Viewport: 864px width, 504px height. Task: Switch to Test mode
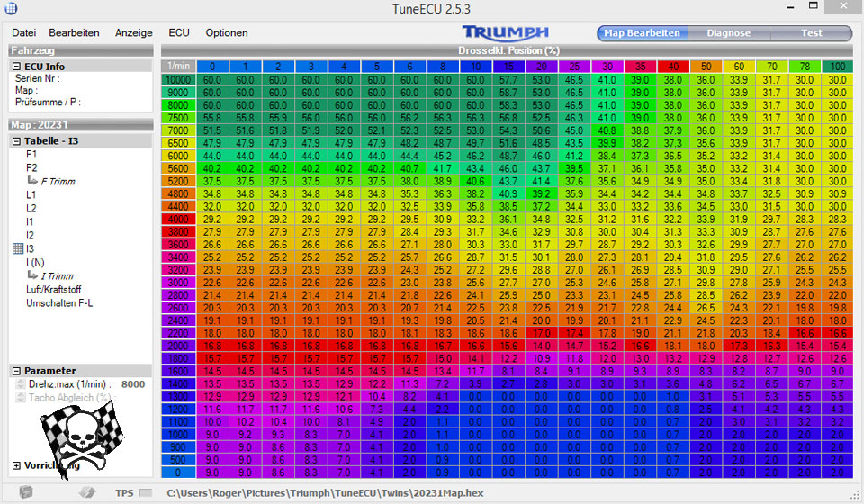(x=811, y=33)
